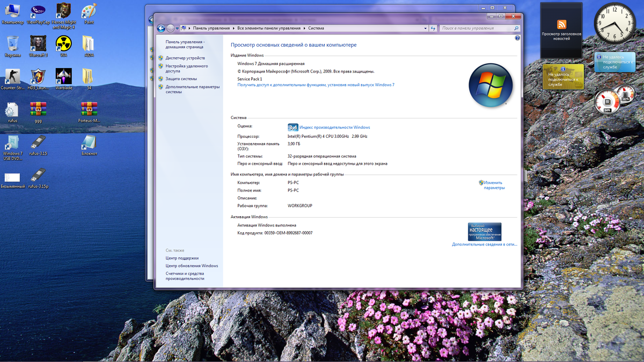Launch Heroes Might and Magic 4 shortcut
The height and width of the screenshot is (362, 644).
[x=63, y=16]
